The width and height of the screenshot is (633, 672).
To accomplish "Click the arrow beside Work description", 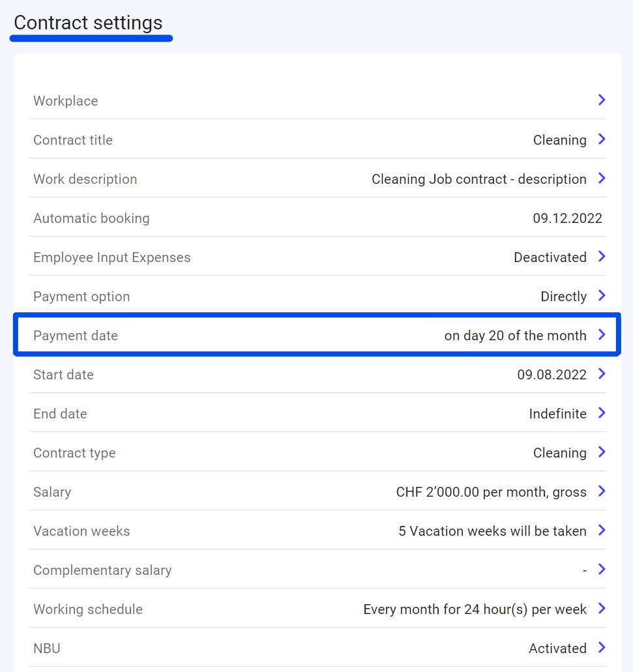I will coord(602,178).
